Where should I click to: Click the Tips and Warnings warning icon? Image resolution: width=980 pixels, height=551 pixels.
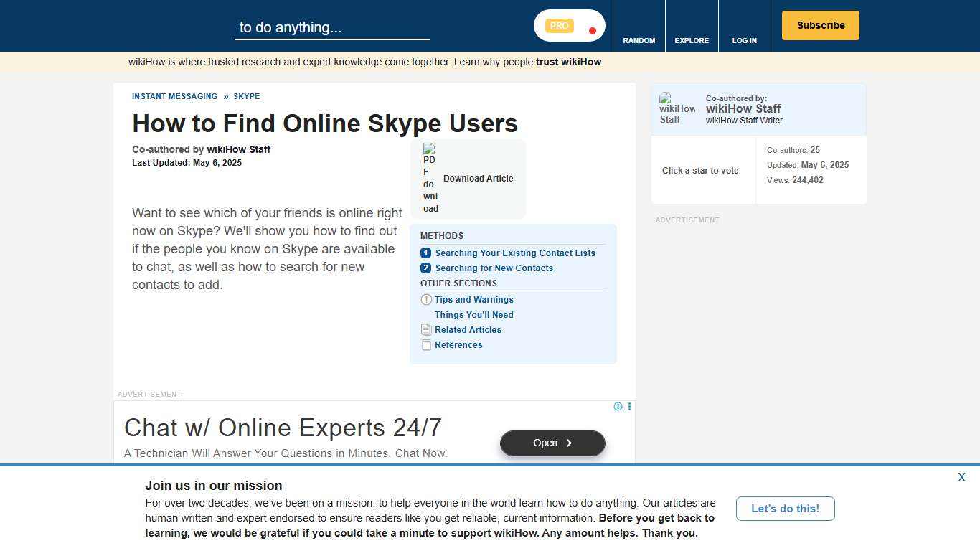tap(426, 299)
